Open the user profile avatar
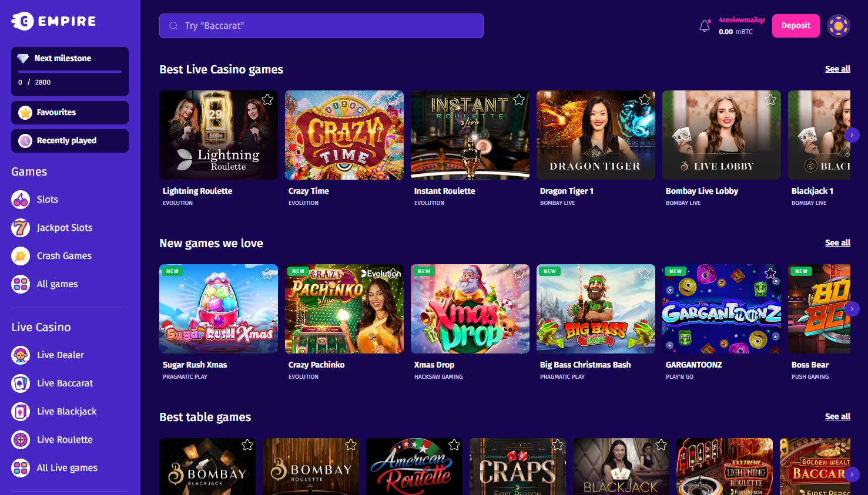The height and width of the screenshot is (495, 868). click(839, 26)
